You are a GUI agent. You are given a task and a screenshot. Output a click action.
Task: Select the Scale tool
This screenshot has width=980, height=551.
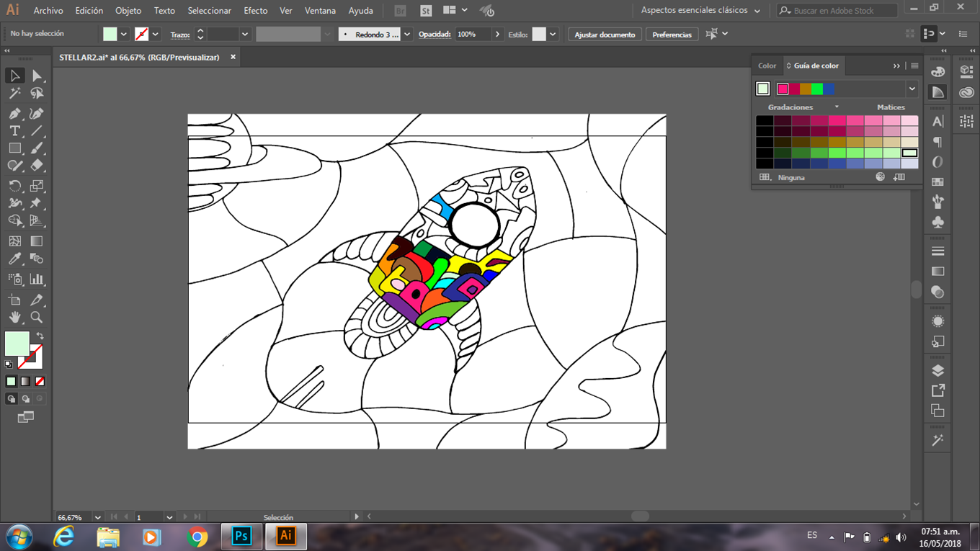tap(37, 186)
